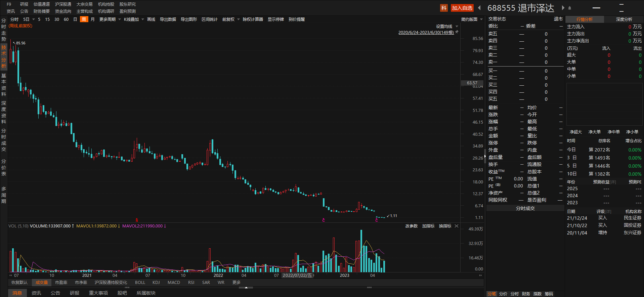Expand 更多 indicators list
644x297 pixels.
(x=237, y=283)
